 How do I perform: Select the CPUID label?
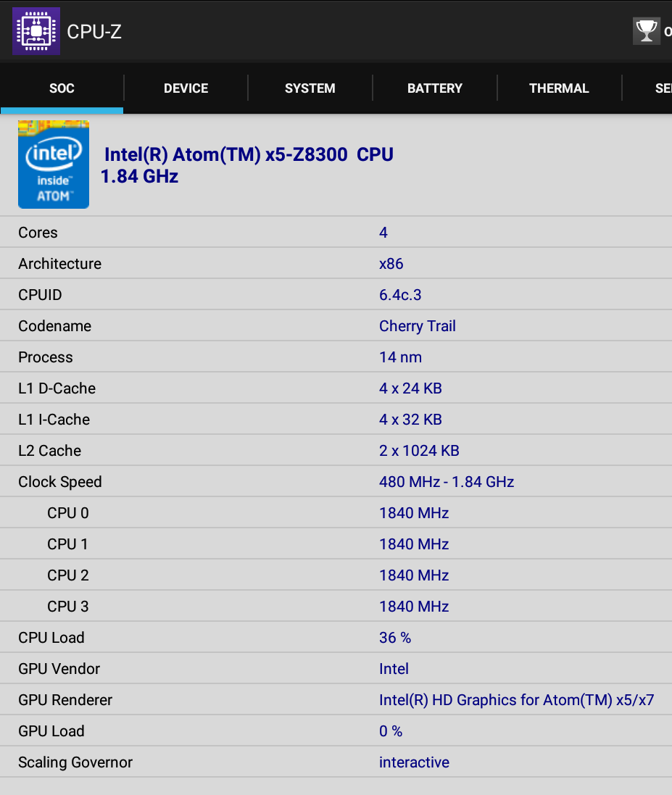tap(40, 294)
